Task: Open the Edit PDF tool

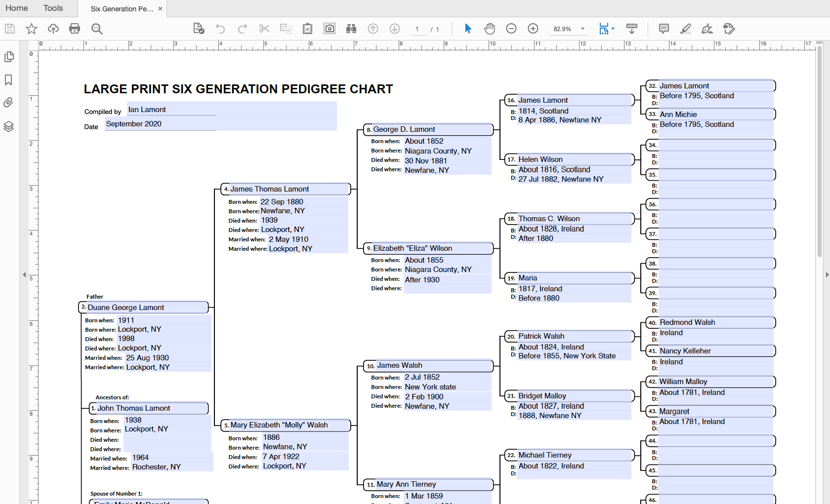Action: point(729,29)
